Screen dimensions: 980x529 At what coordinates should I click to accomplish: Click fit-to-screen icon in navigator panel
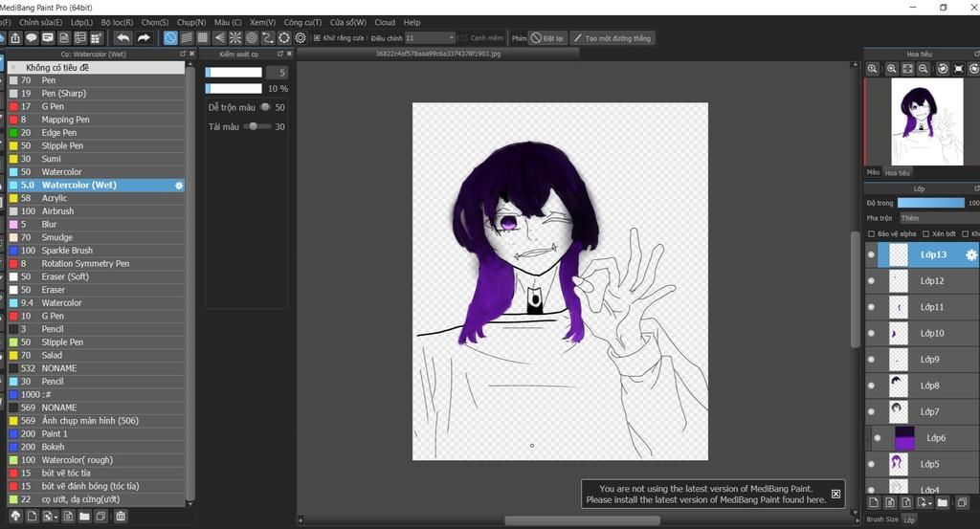(x=907, y=69)
